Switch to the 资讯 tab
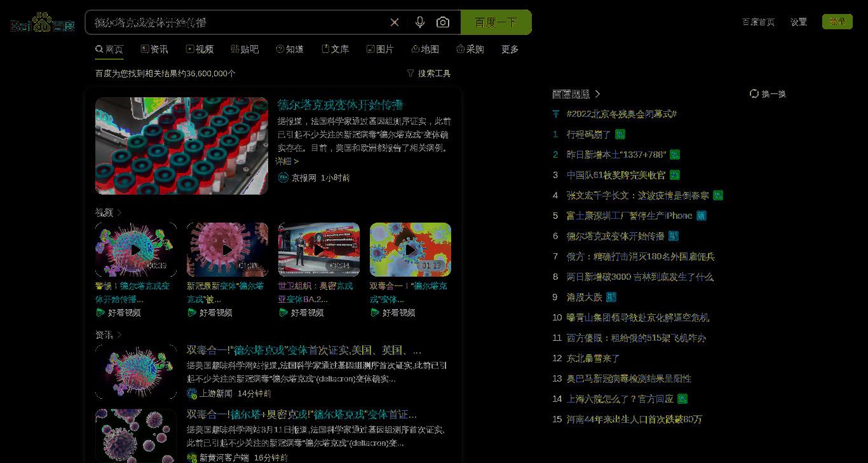 click(x=154, y=49)
